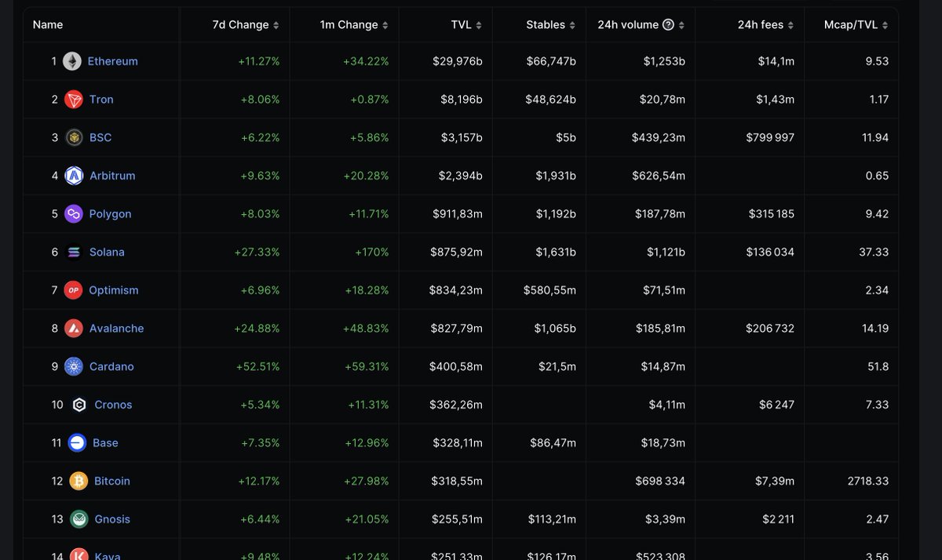Open the Base chain link
Viewport: 942px width, 560px height.
click(105, 443)
